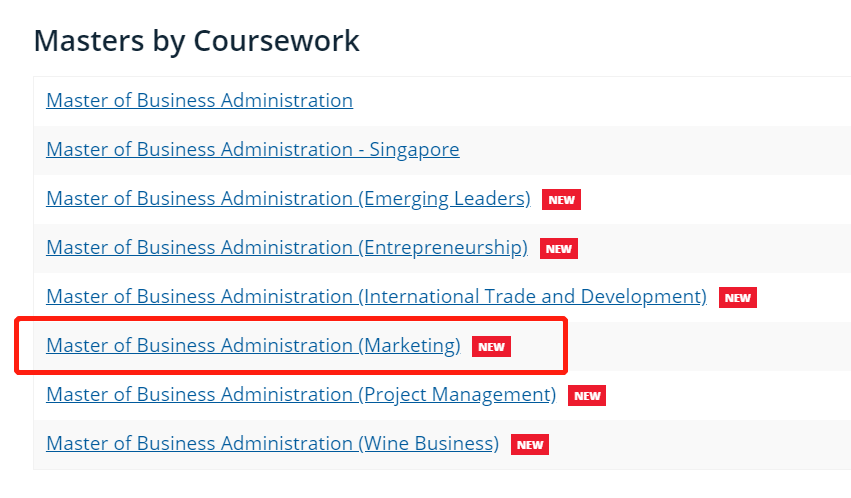Click the NEW badge beside Emerging Leaders
Viewport: 851px width, 498px height.
pyautogui.click(x=561, y=200)
